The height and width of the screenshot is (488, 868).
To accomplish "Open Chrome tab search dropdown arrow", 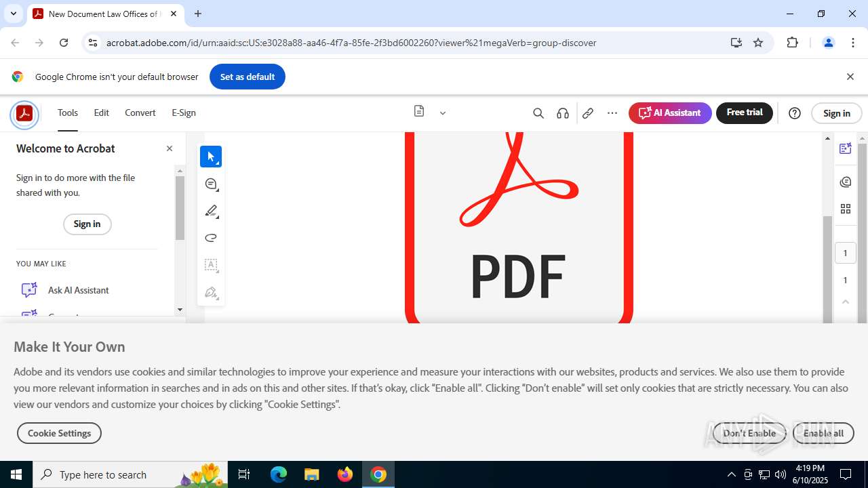I will pyautogui.click(x=13, y=14).
